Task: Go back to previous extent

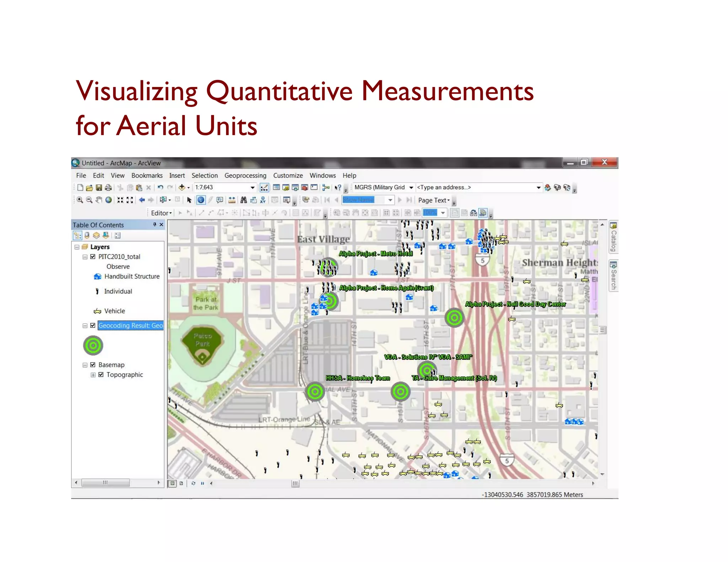Action: point(142,200)
